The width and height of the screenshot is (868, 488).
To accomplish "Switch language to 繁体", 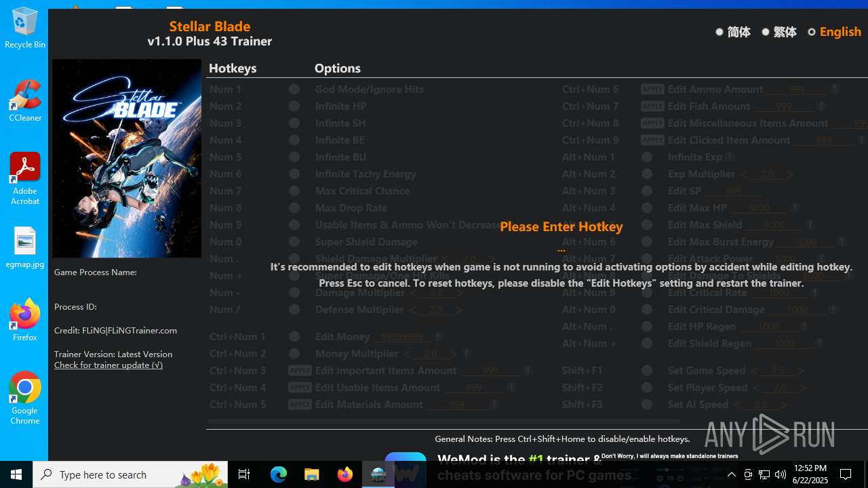I will pyautogui.click(x=766, y=32).
